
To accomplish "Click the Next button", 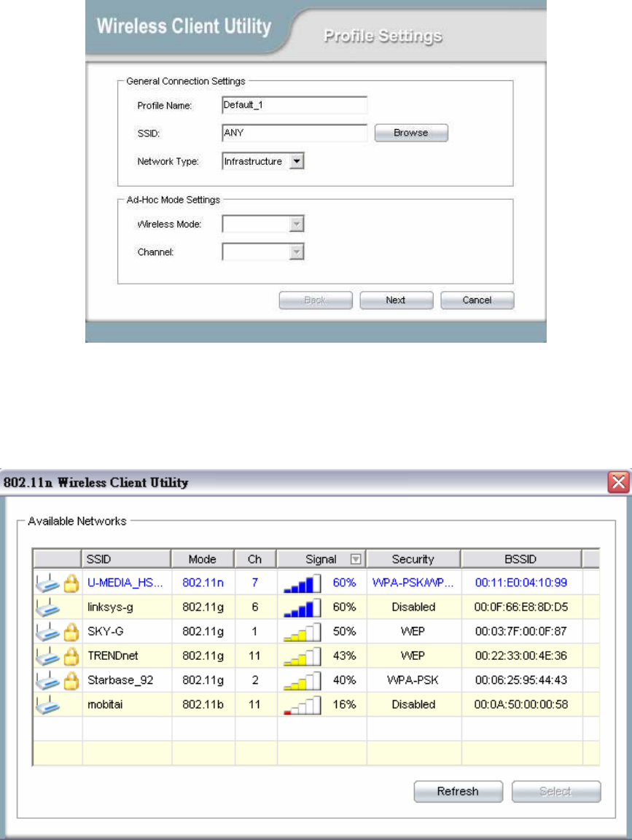I will click(396, 300).
